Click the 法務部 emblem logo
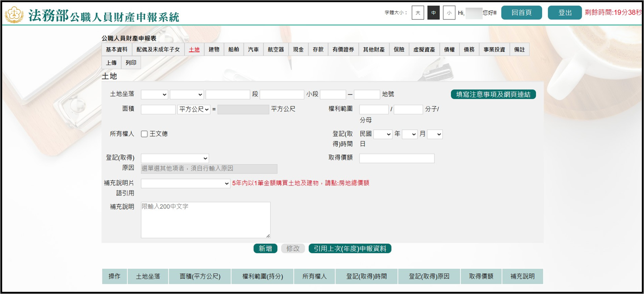This screenshot has height=294, width=644. coord(14,15)
